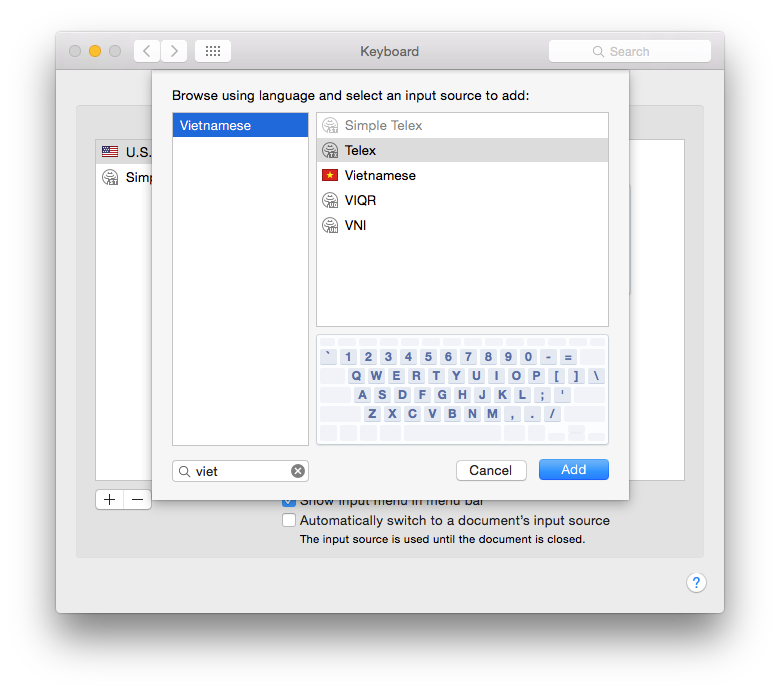Click the Add button

click(x=574, y=470)
